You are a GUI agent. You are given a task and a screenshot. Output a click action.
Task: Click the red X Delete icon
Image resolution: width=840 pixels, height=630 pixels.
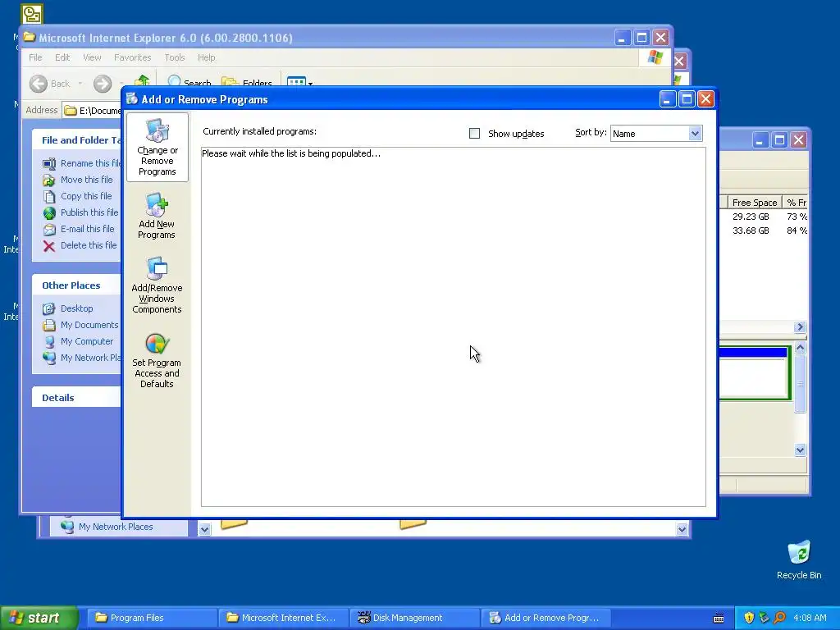48,246
